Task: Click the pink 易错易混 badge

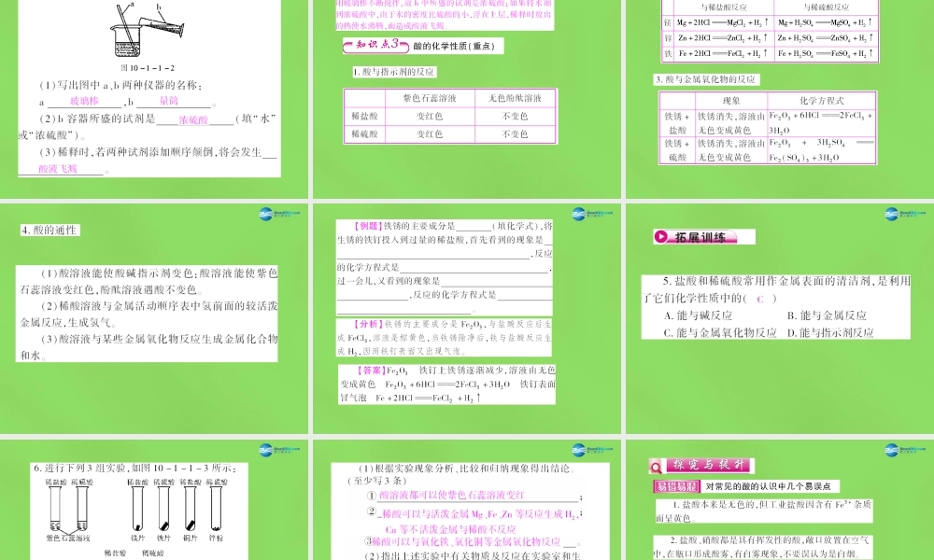Action: pyautogui.click(x=676, y=484)
